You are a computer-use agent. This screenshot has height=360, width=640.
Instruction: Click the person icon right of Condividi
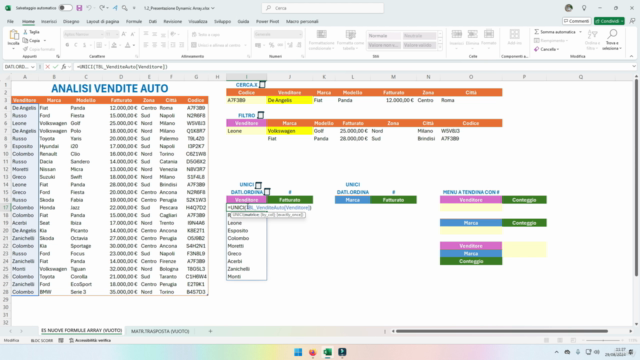click(x=632, y=21)
